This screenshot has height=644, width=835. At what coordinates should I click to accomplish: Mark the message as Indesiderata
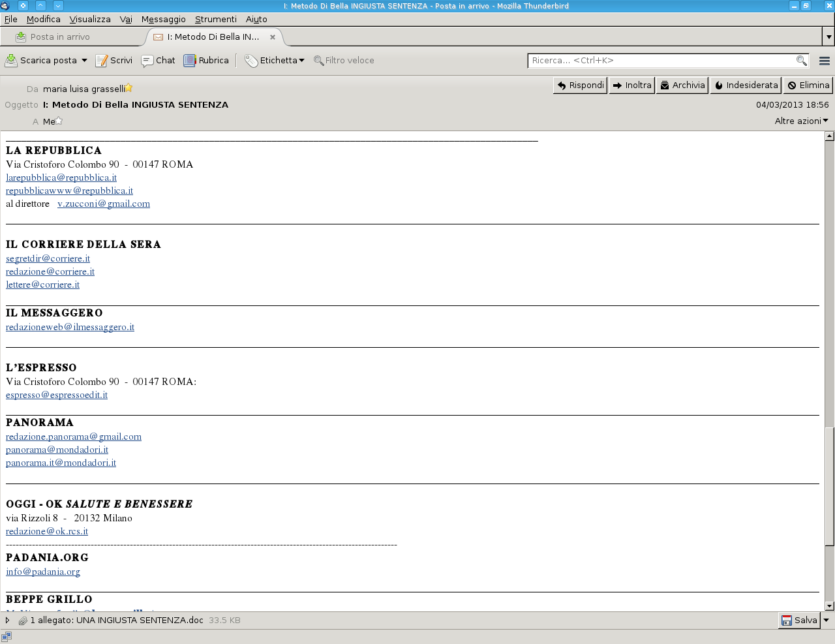click(746, 85)
